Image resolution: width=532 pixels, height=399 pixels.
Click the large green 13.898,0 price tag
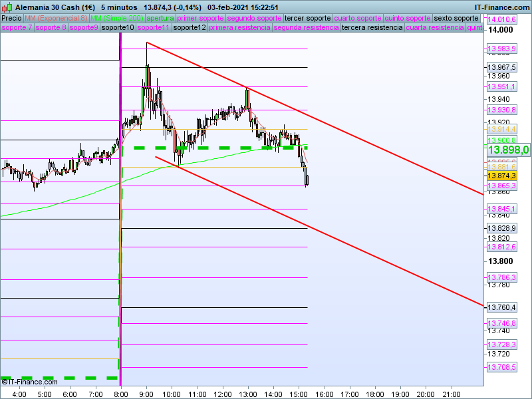(x=508, y=150)
